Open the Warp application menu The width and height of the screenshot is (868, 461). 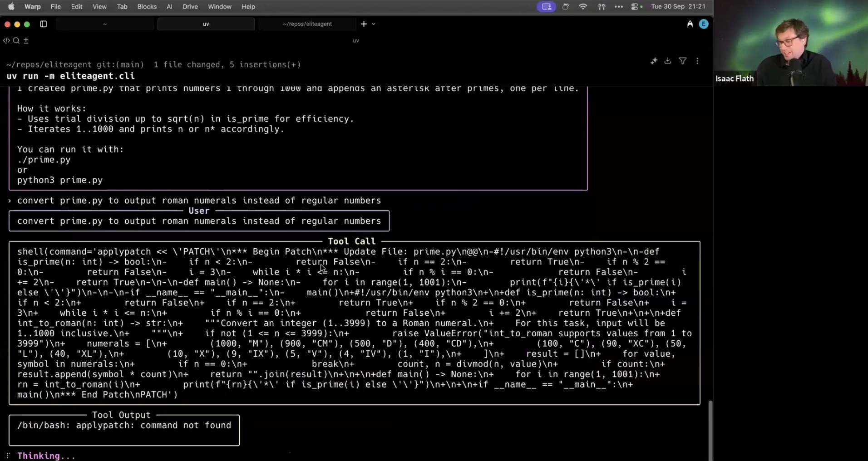pyautogui.click(x=32, y=6)
